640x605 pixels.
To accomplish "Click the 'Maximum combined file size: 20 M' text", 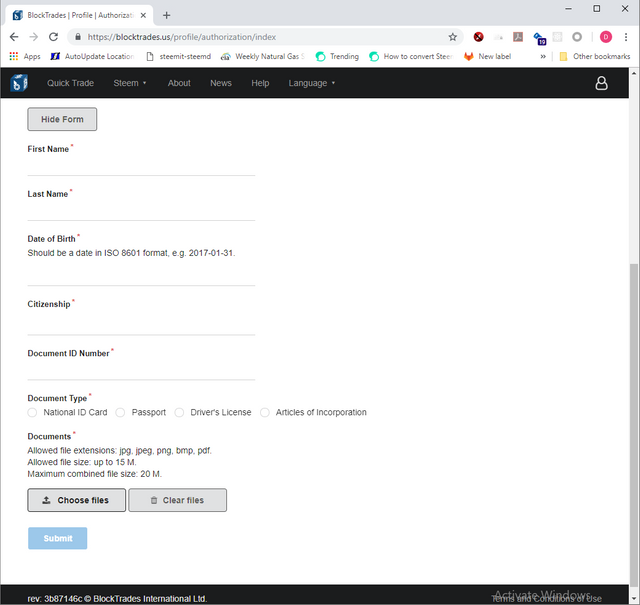I will 95,474.
